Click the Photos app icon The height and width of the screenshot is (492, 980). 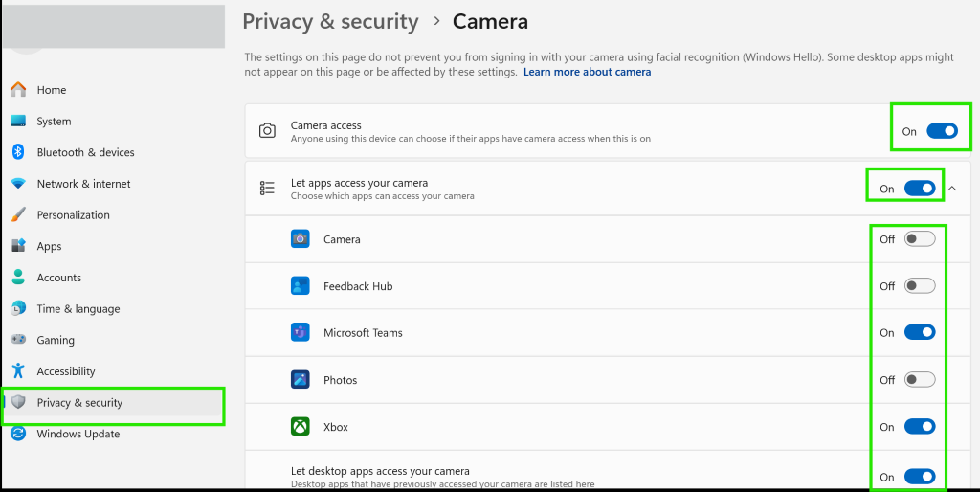click(300, 380)
